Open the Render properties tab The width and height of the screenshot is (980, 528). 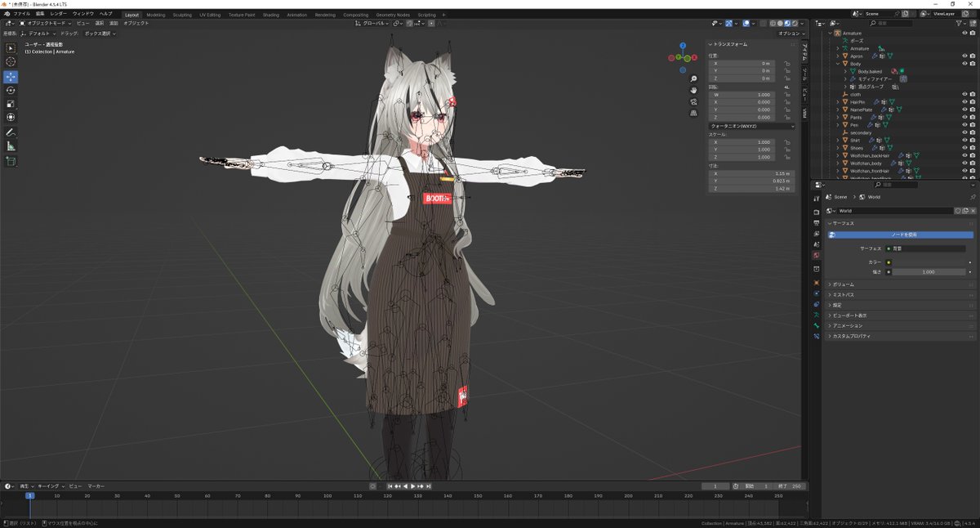817,211
